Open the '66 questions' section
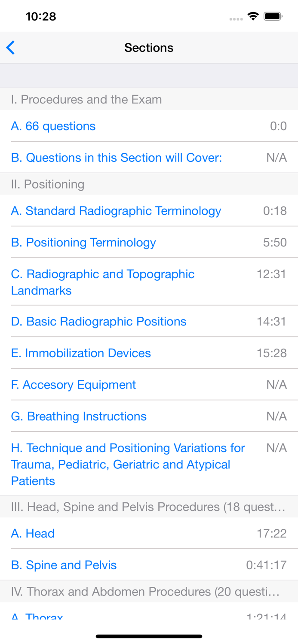This screenshot has width=298, height=644. pyautogui.click(x=53, y=126)
